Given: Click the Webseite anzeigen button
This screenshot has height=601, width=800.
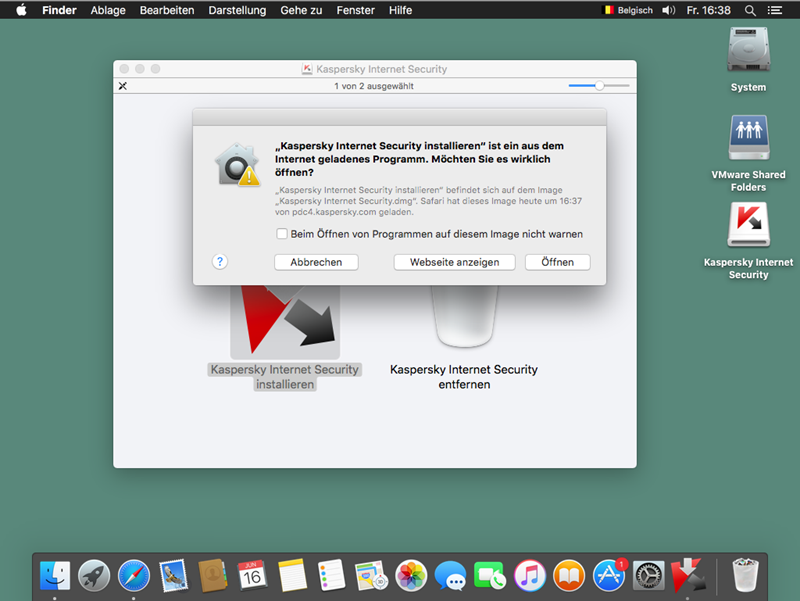Looking at the screenshot, I should tap(454, 262).
